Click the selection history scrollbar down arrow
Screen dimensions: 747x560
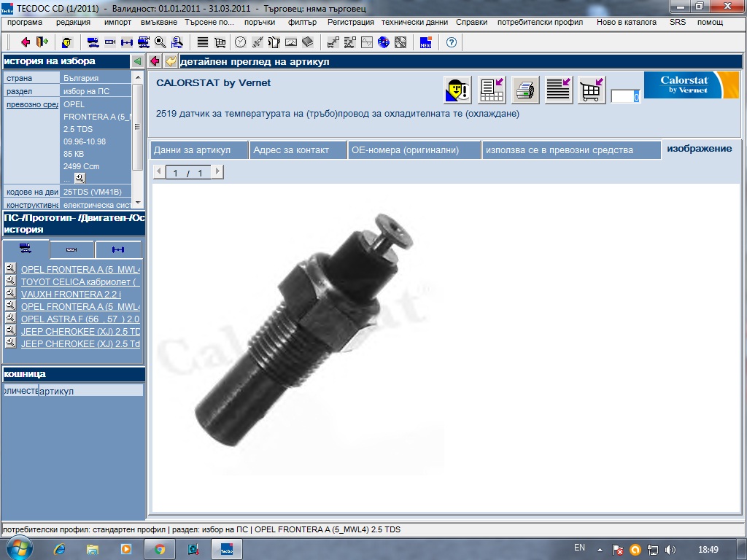138,203
